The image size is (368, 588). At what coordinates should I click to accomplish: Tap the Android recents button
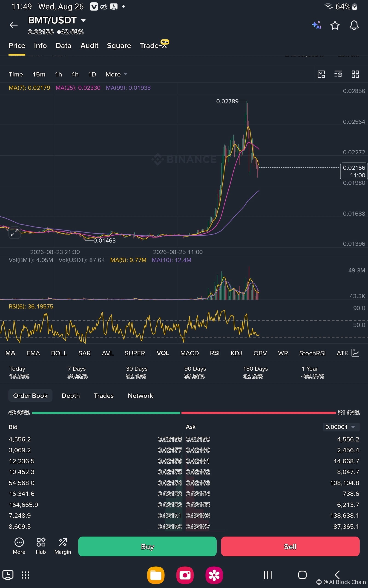pos(268,575)
